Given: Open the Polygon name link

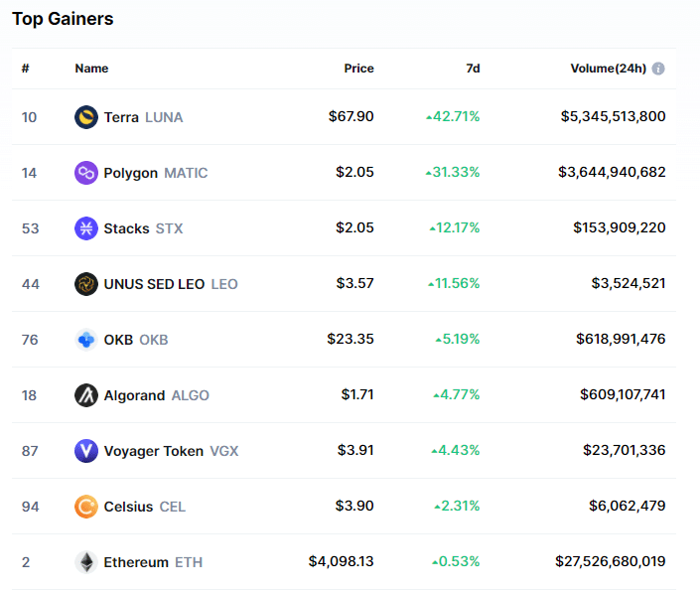Looking at the screenshot, I should 130,173.
